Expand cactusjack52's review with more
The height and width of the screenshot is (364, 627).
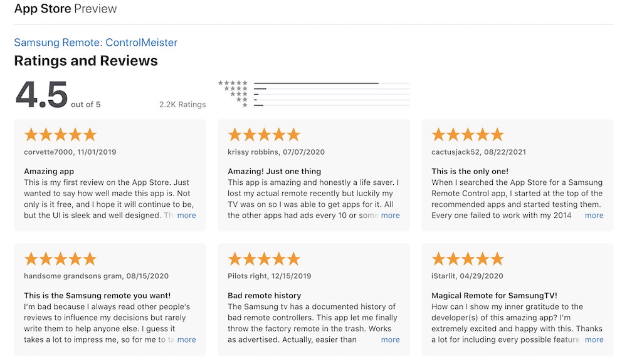(x=594, y=216)
